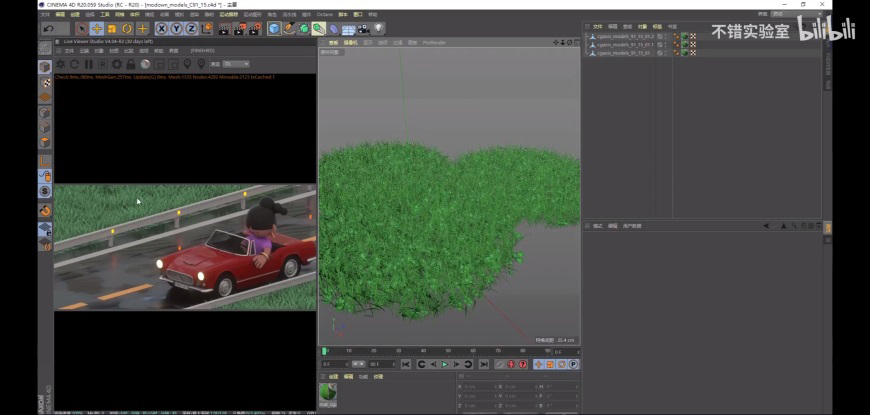Select the Move tool in the top toolbar
The height and width of the screenshot is (415, 870).
coord(97,28)
